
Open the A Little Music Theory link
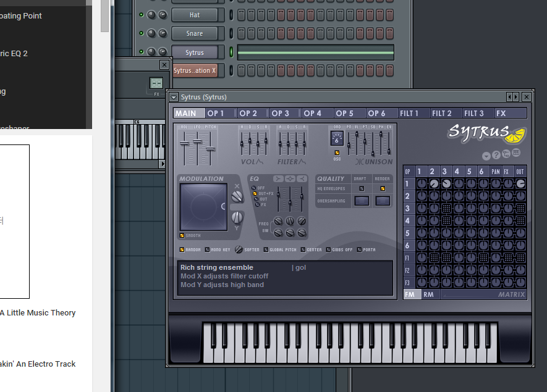pos(38,313)
